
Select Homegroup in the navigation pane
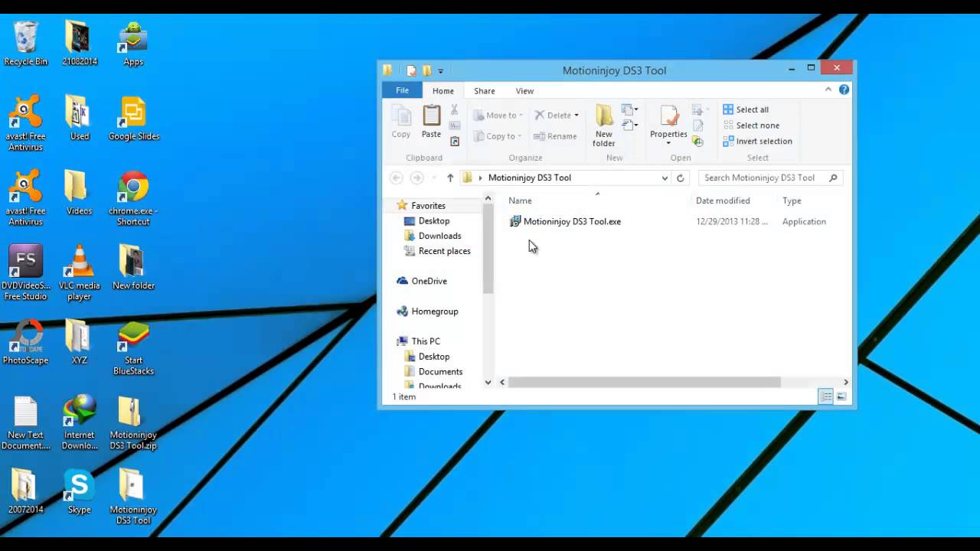click(x=434, y=311)
